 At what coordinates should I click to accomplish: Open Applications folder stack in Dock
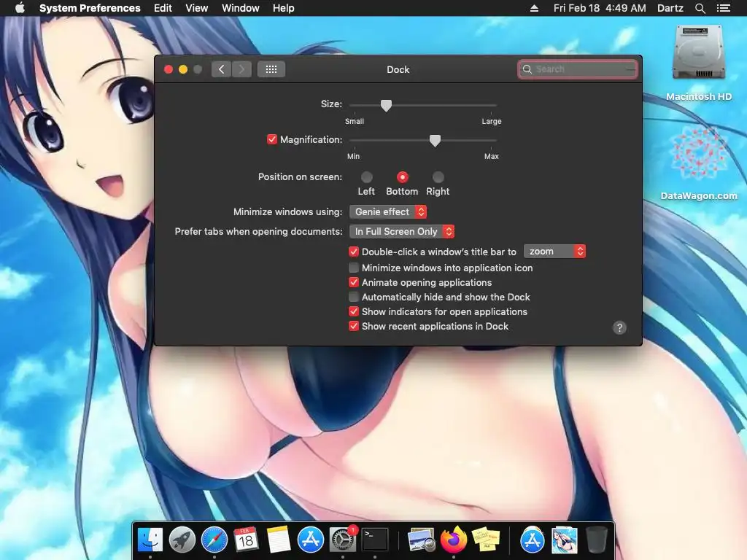tap(532, 540)
